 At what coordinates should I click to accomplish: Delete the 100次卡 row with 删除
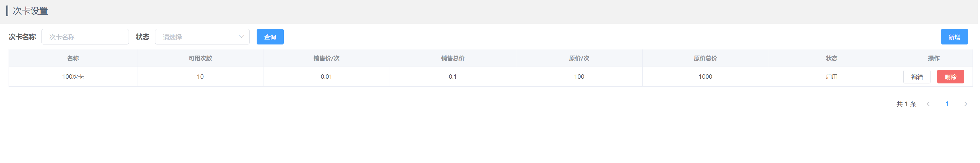[x=950, y=77]
